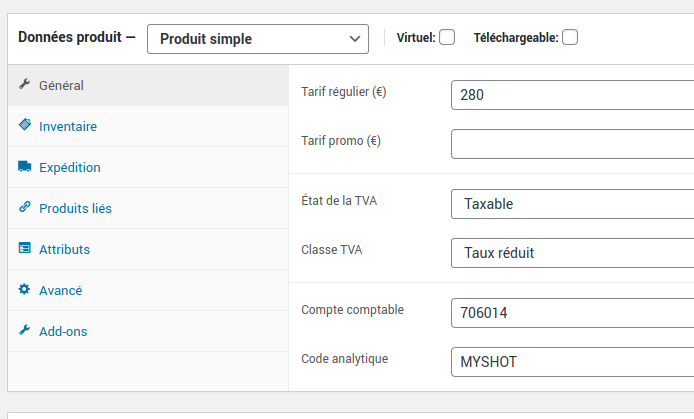This screenshot has width=694, height=419.
Task: Click the Expédition truck icon
Action: [25, 167]
